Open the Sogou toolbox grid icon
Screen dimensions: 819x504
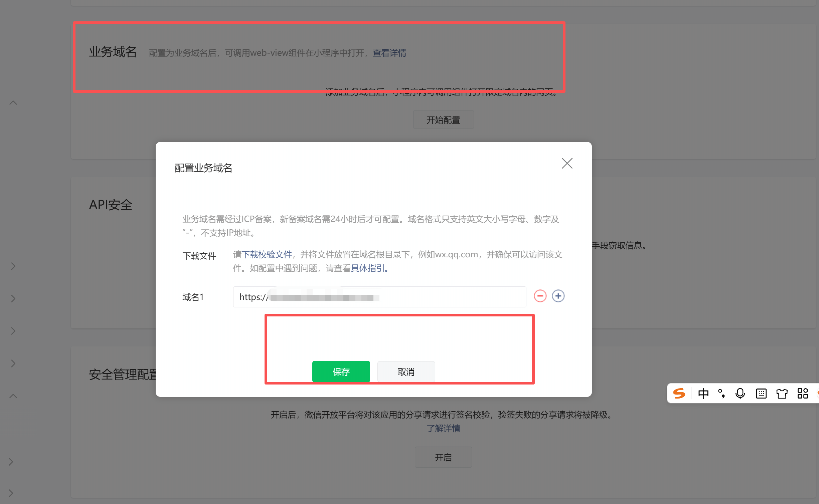802,394
